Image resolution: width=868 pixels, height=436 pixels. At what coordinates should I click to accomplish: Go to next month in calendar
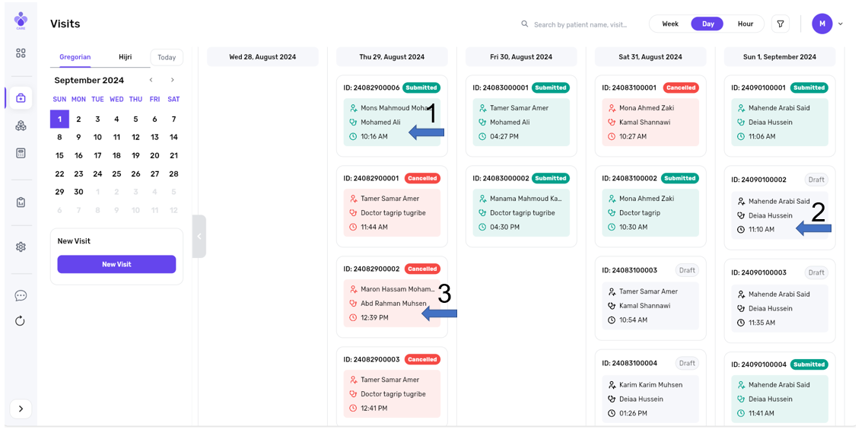(173, 80)
